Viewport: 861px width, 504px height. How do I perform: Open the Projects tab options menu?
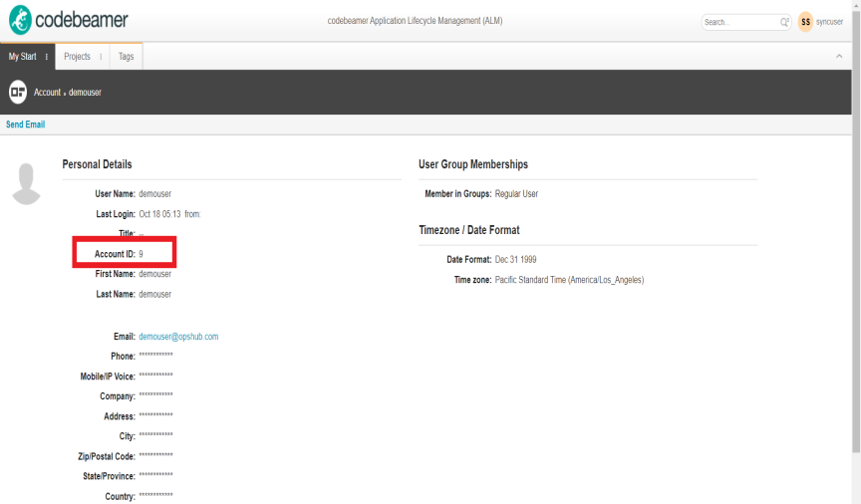click(101, 57)
